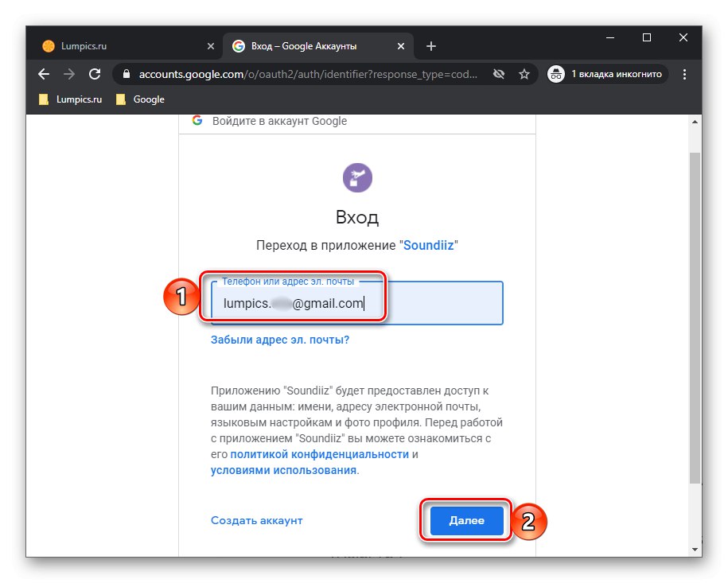Click the Soundiiz app logo
This screenshot has height=583, width=728.
[x=357, y=177]
